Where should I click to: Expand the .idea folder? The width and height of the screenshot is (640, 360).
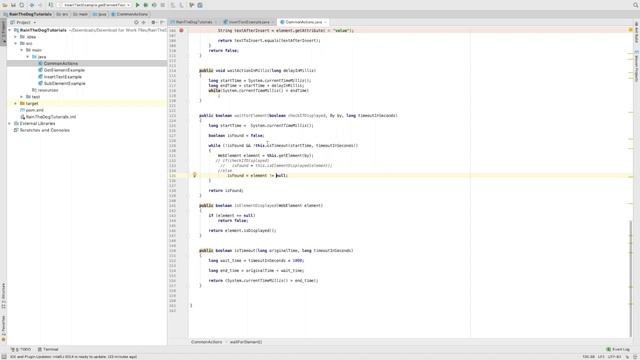[16, 37]
